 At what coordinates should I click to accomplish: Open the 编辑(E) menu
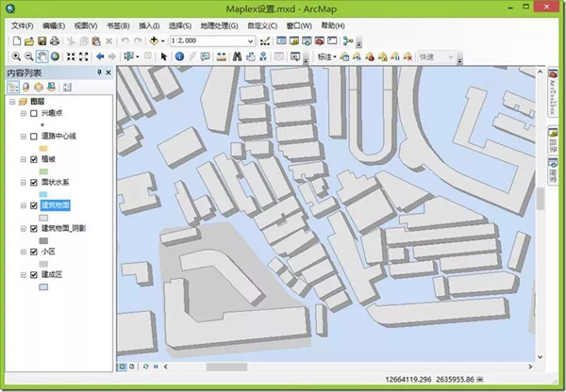(54, 26)
